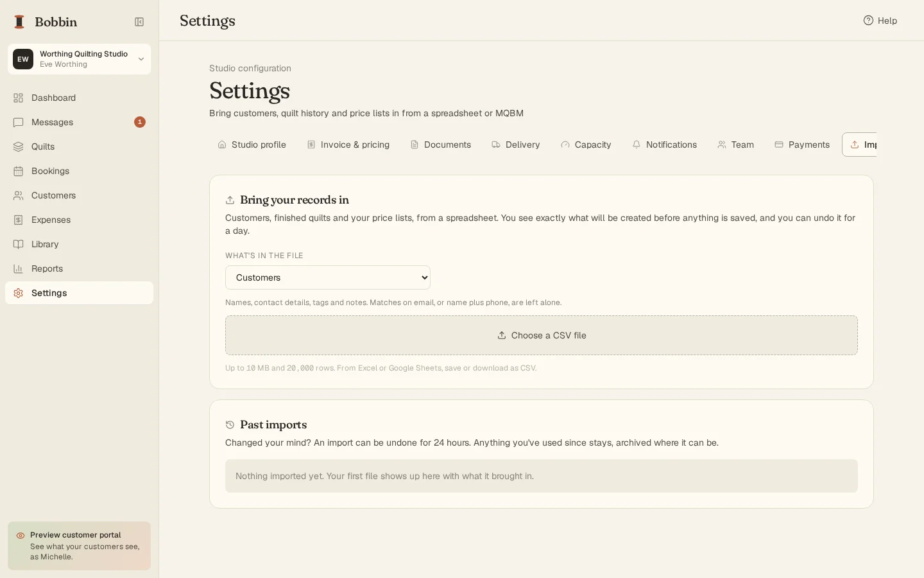Expand the Worthing Quilting Studio switcher chevron
Viewport: 924px width, 578px height.
pyautogui.click(x=141, y=59)
